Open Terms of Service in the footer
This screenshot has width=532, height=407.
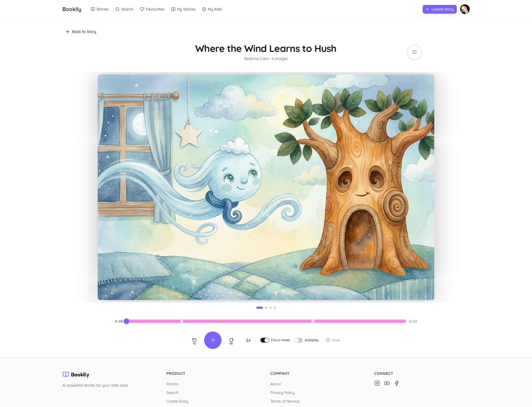[x=285, y=401]
